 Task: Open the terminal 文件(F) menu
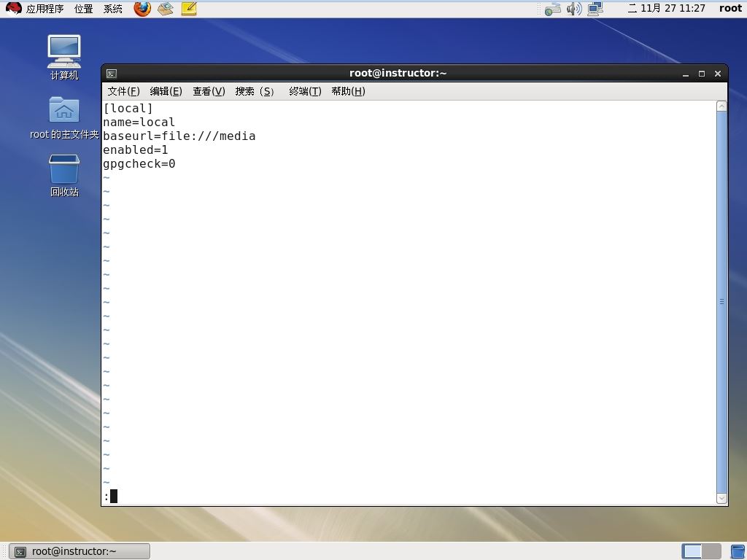[123, 91]
